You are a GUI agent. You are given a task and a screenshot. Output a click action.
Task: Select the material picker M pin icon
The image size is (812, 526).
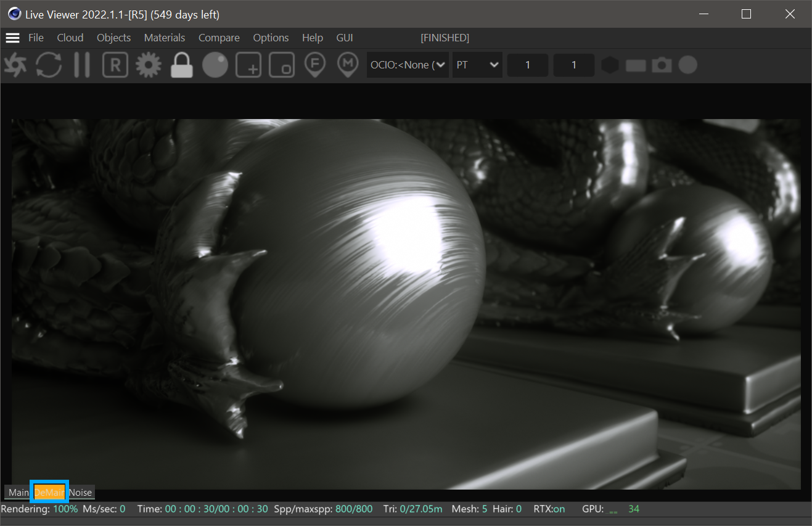(x=348, y=65)
